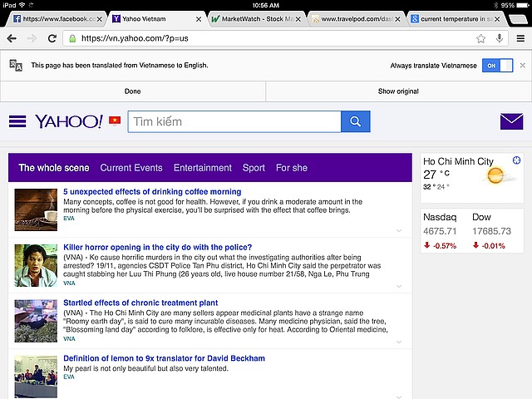Close the travelpod.com tab
The width and height of the screenshot is (532, 399).
[x=397, y=19]
